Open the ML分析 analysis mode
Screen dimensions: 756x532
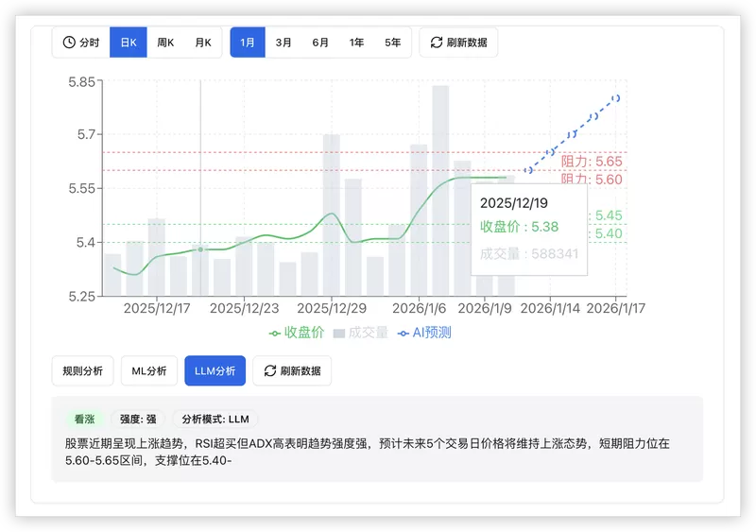149,371
